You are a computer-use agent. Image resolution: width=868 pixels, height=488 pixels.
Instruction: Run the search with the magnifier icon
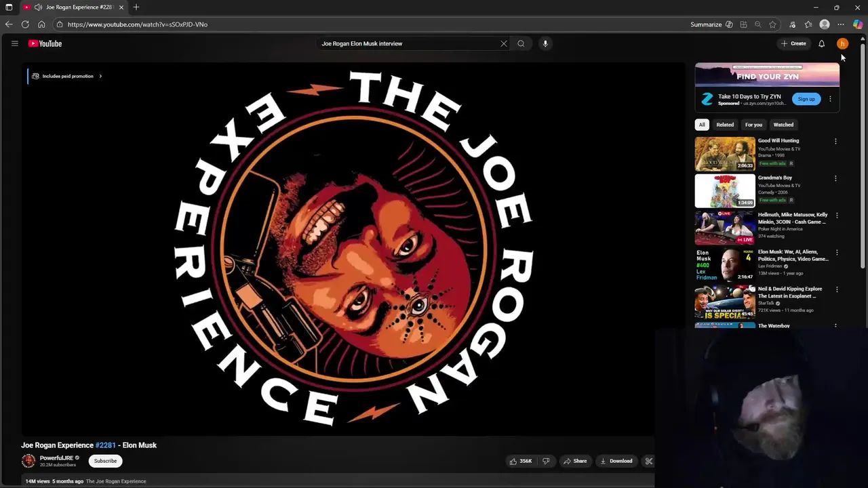tap(521, 43)
